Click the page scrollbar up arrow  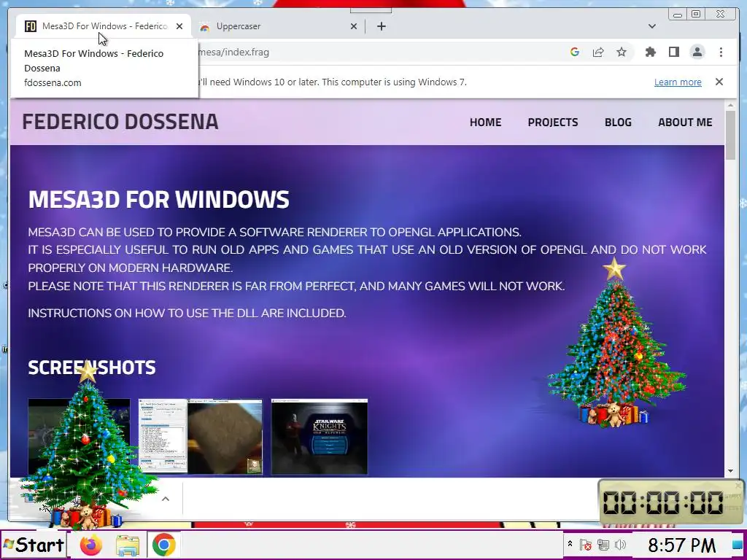[x=730, y=105]
